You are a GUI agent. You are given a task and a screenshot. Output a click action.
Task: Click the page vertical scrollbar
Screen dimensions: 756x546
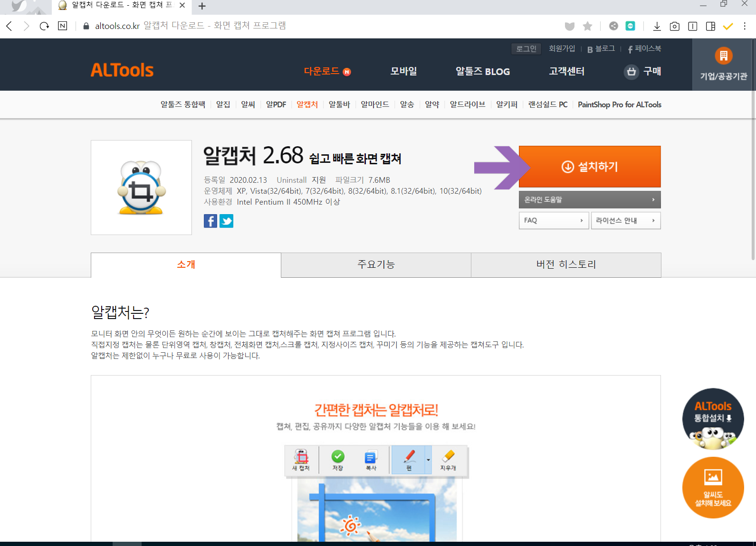[x=753, y=150]
